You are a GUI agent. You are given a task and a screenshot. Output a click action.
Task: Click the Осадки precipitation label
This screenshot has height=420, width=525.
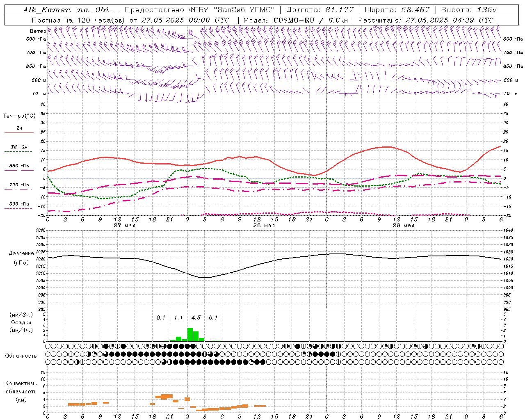[21, 322]
